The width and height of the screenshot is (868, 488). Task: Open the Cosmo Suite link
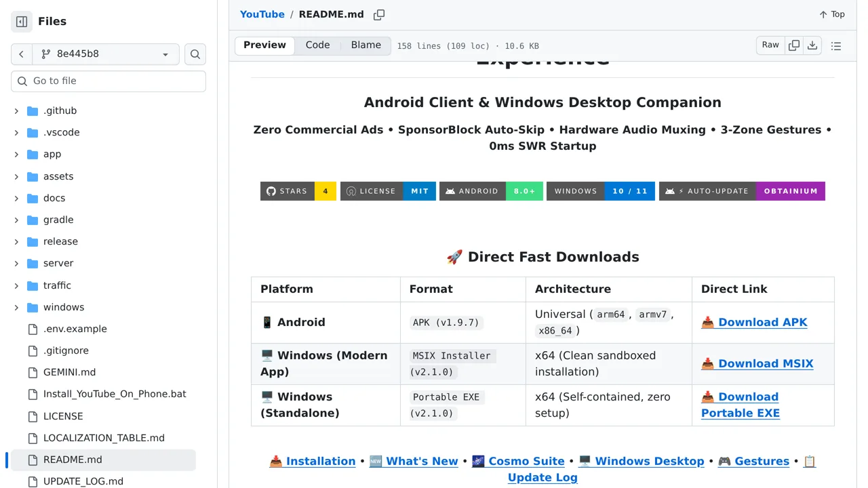518,461
